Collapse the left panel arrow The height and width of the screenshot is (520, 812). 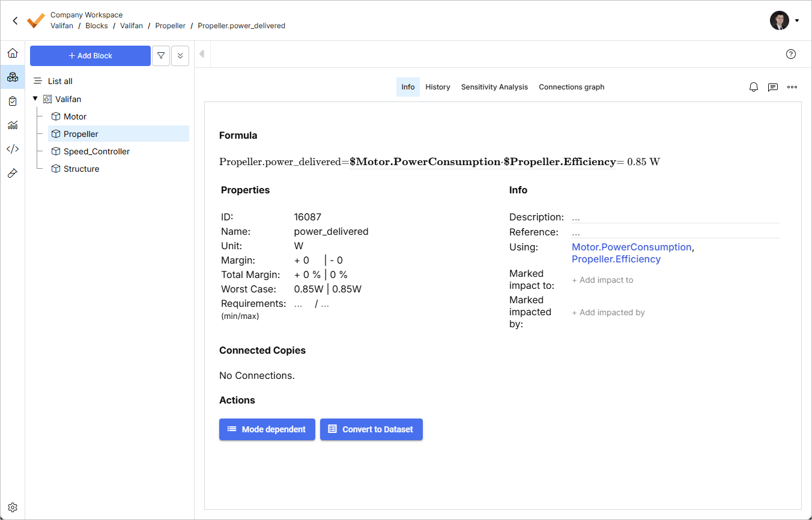[202, 54]
